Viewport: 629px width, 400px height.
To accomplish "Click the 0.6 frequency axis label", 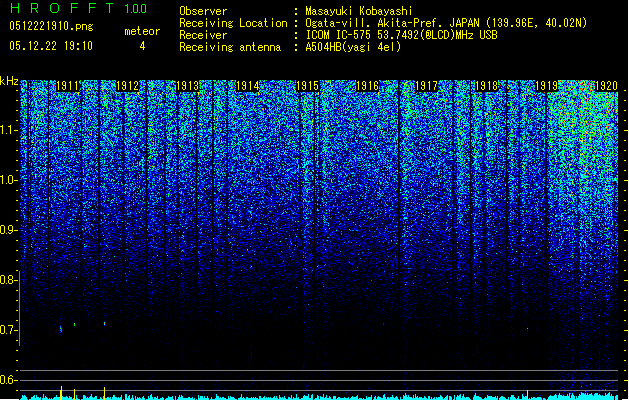I will [x=9, y=380].
